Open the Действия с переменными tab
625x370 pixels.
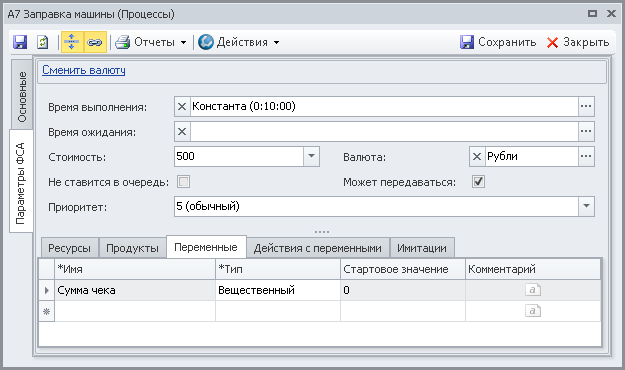click(x=318, y=248)
